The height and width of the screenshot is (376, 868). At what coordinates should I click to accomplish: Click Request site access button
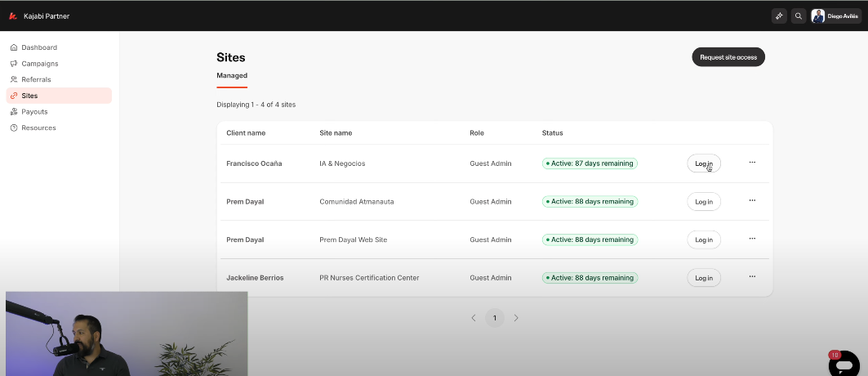pos(728,57)
